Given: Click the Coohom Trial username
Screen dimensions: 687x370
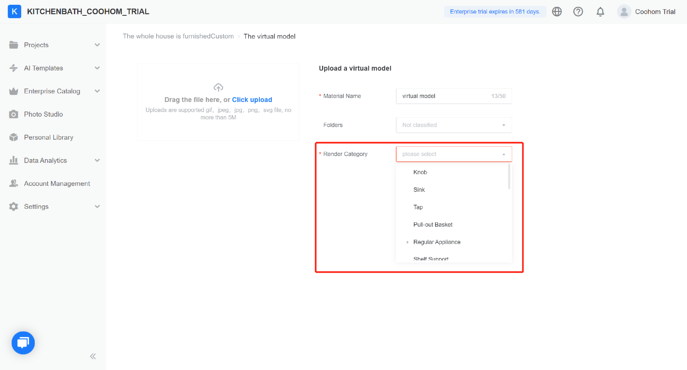Looking at the screenshot, I should point(655,12).
